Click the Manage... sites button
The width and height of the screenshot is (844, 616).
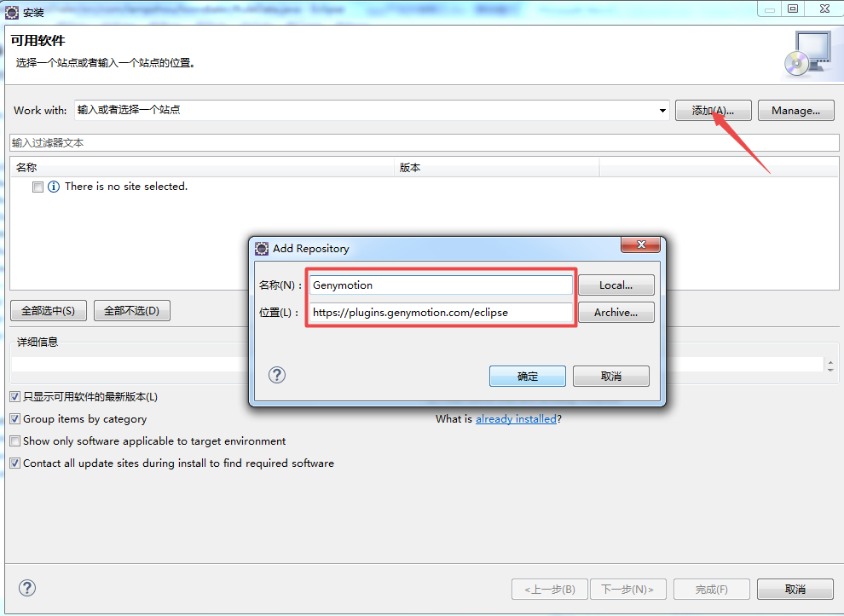(x=796, y=110)
